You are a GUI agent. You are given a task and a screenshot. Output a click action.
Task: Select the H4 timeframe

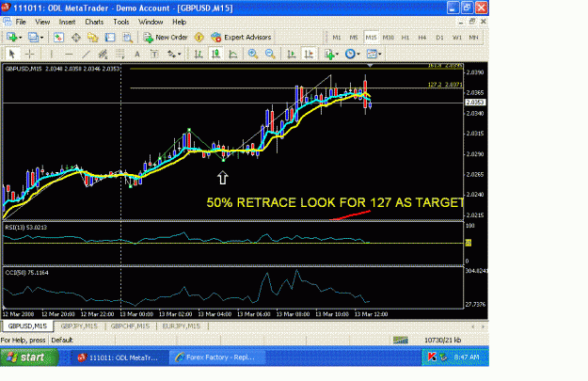pos(422,38)
